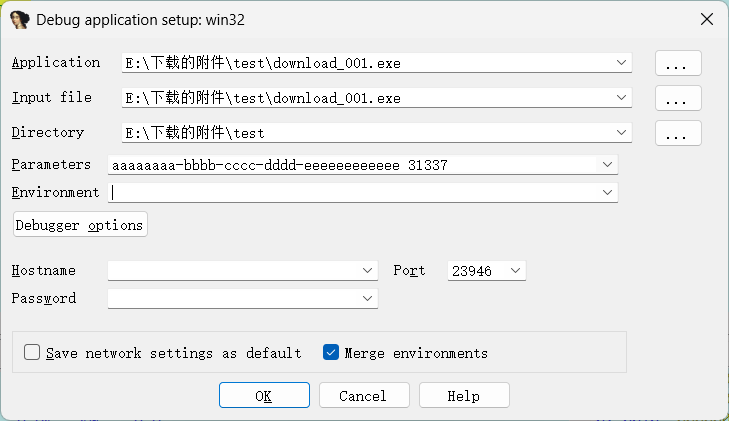This screenshot has width=729, height=421.
Task: Browse for Directory with ellipsis button
Action: tap(678, 133)
